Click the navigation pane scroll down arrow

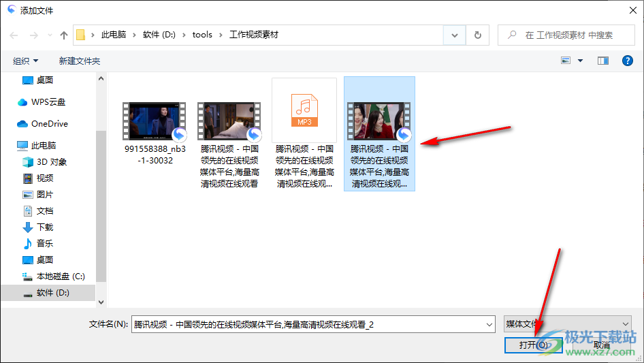pyautogui.click(x=101, y=302)
